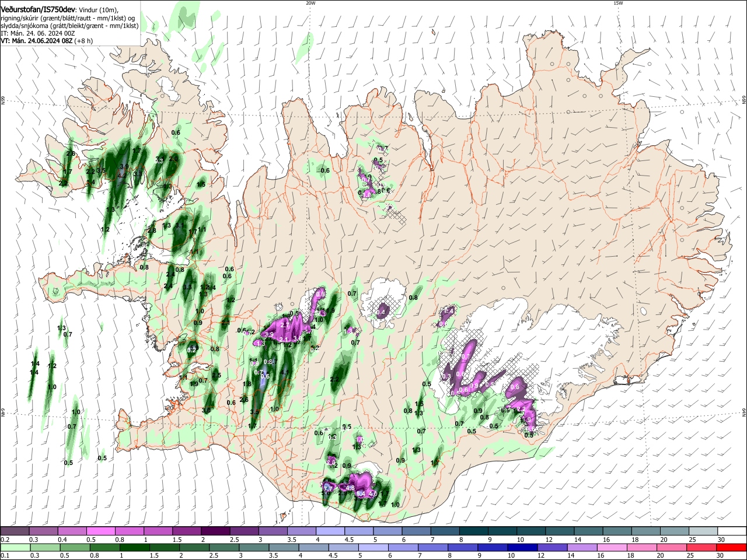Click the '4.2' precipitation value on map
This screenshot has width=747, height=560.
coord(122,175)
